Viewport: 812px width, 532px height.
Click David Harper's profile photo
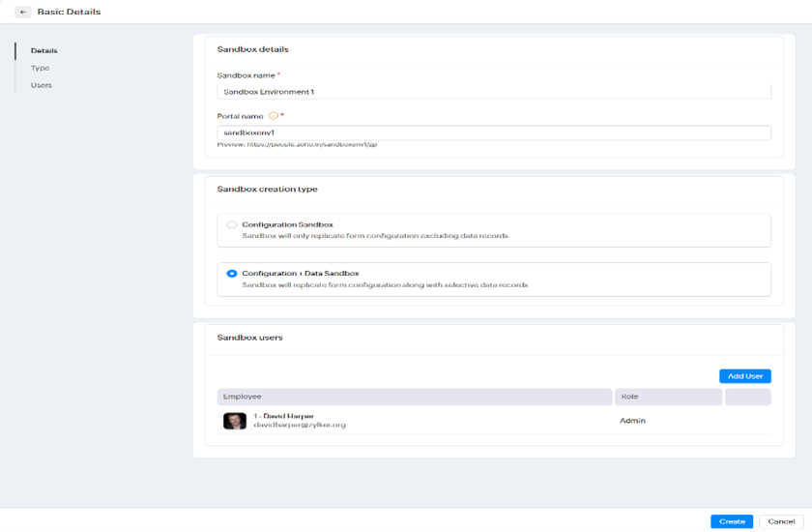(x=234, y=421)
